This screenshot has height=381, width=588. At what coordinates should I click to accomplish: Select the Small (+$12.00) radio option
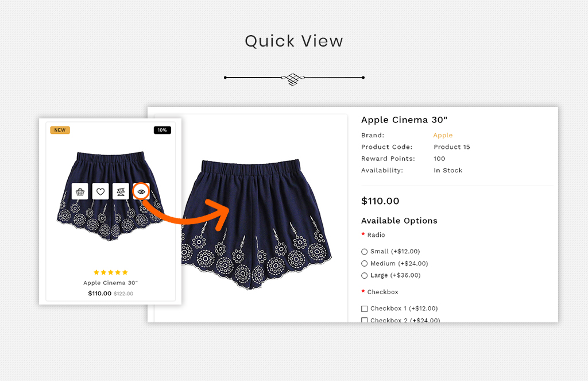coord(364,252)
